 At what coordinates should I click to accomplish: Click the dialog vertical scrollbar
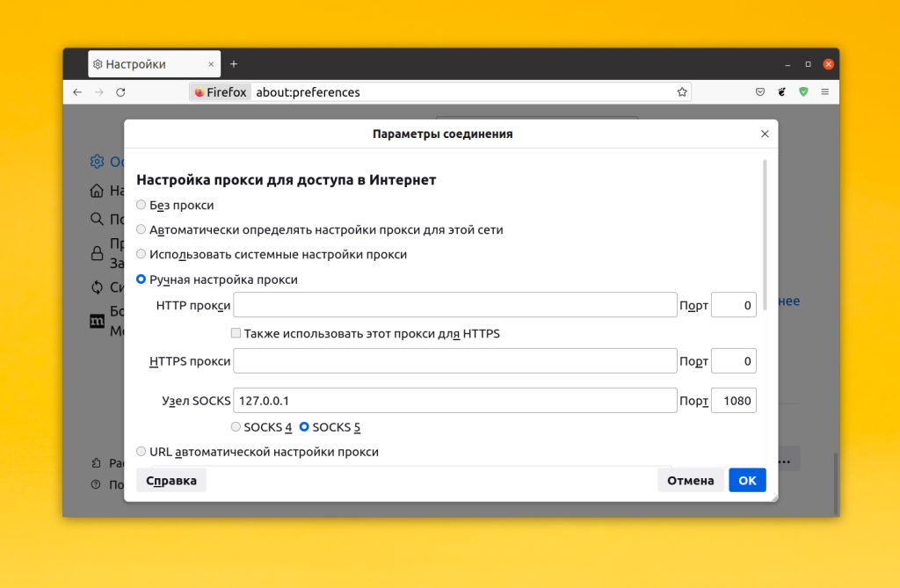click(766, 236)
